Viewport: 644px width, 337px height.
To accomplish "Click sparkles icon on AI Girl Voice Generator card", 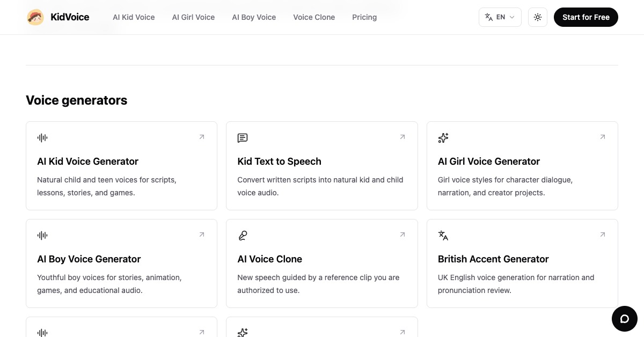I will coord(443,138).
